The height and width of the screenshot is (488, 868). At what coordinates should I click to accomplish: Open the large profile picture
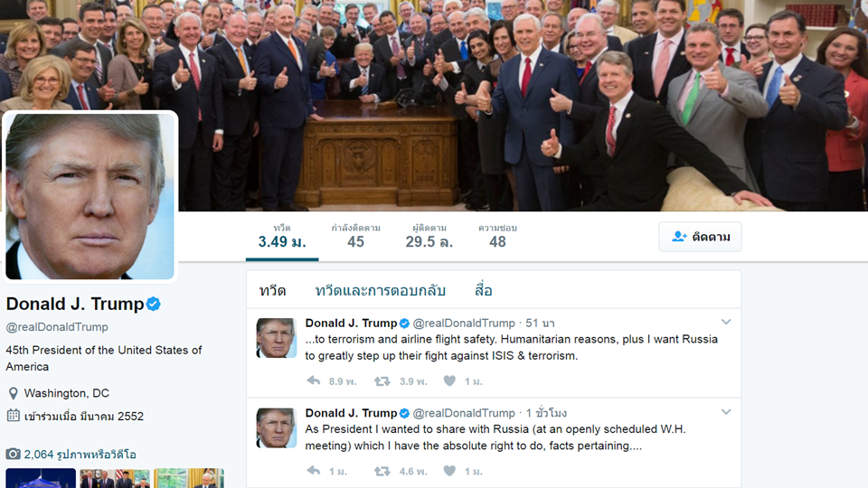click(90, 196)
